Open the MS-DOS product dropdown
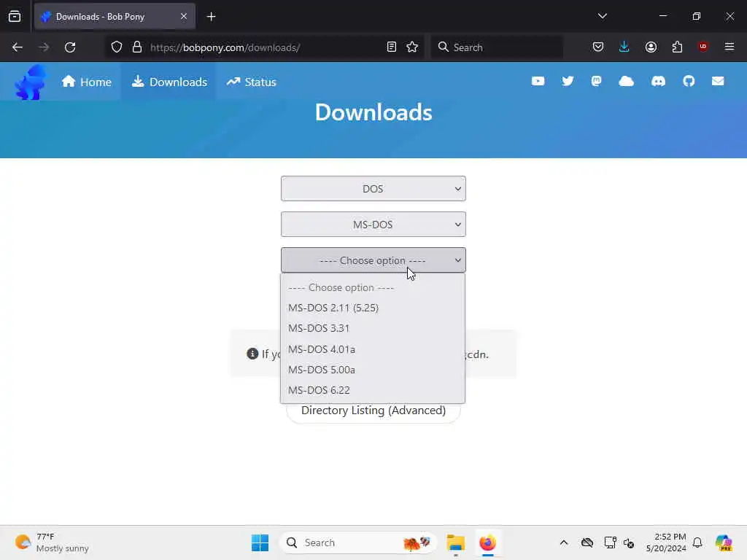Viewport: 747px width, 560px height. [373, 225]
